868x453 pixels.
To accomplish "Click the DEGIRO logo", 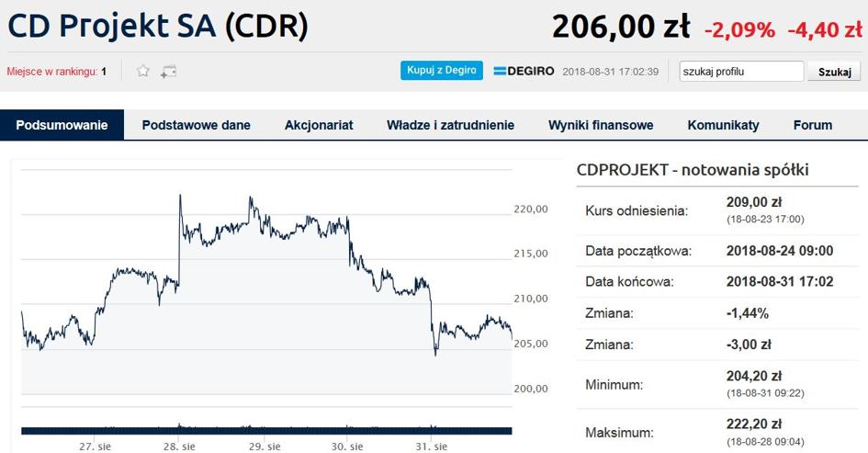I will (524, 71).
